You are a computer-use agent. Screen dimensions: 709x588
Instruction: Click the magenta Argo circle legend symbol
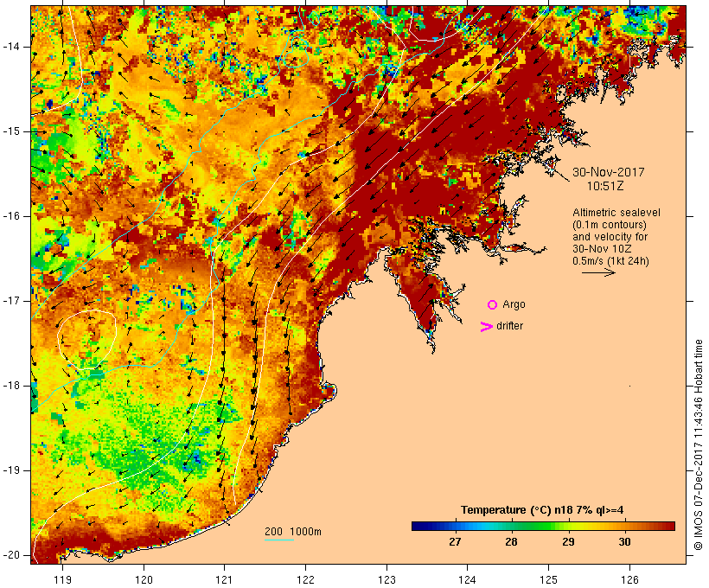[x=493, y=305]
